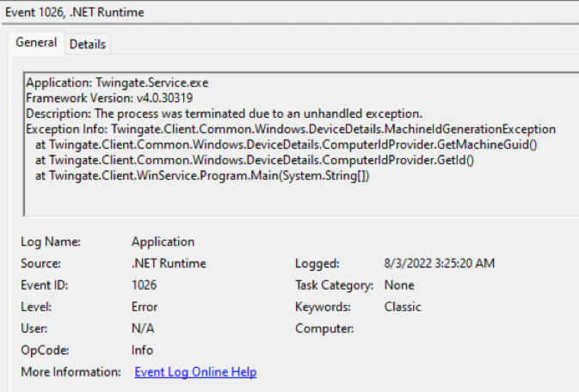This screenshot has width=579, height=392.
Task: Click the 'Source:' label
Action: [x=40, y=264]
